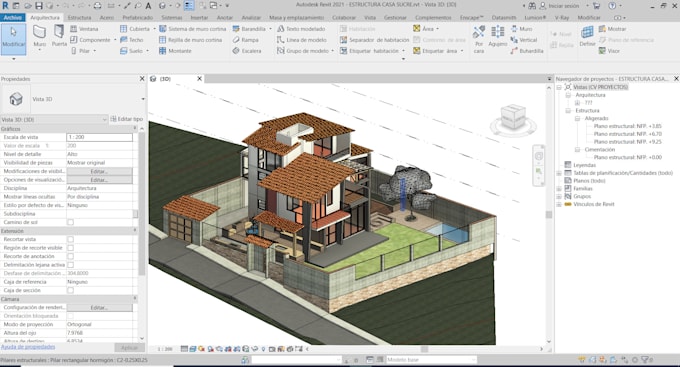The height and width of the screenshot is (367, 680).
Task: Pick the Barandilla railing tool
Action: point(249,29)
